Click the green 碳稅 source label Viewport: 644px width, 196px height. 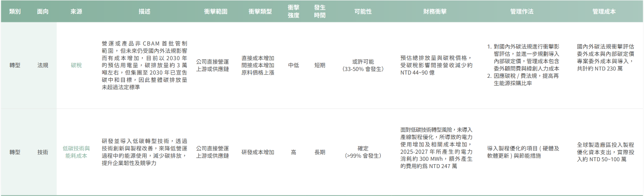[76, 65]
